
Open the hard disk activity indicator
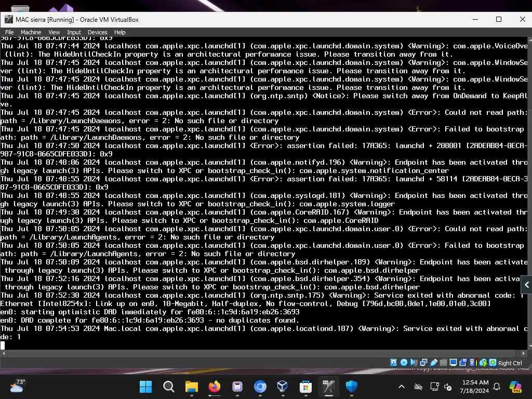coord(394,362)
